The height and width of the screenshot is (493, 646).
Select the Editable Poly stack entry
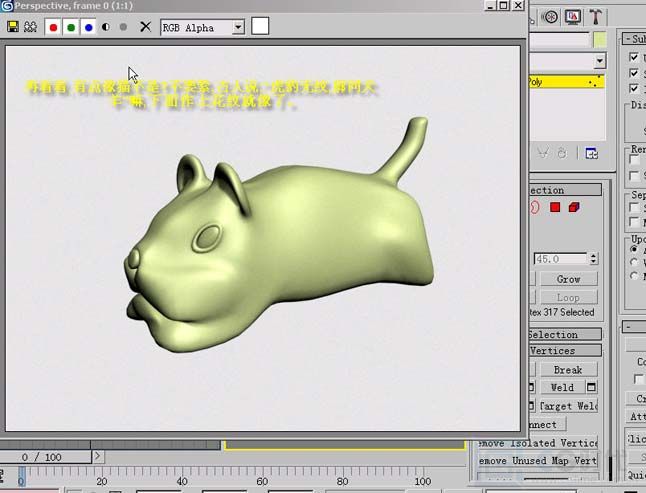point(566,82)
